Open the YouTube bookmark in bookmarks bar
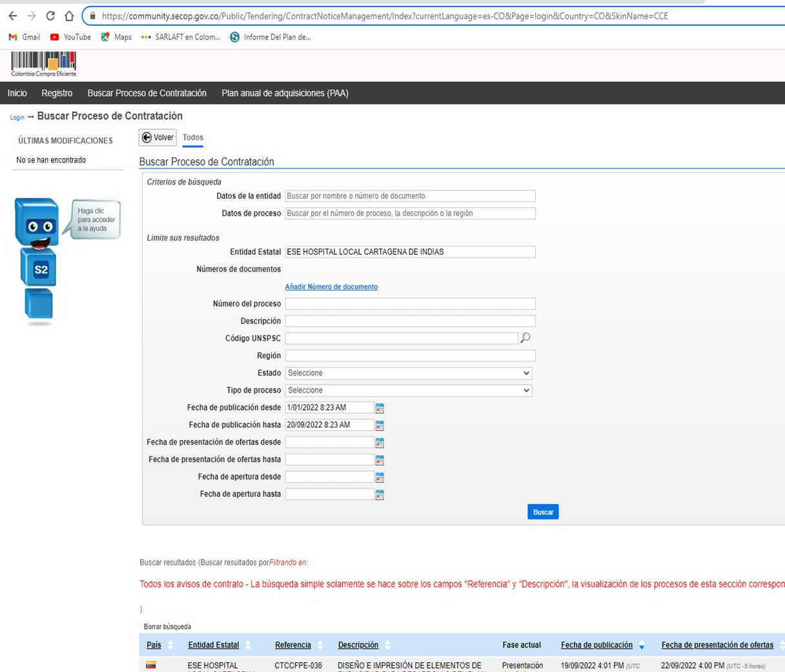This screenshot has height=672, width=785. coord(70,37)
